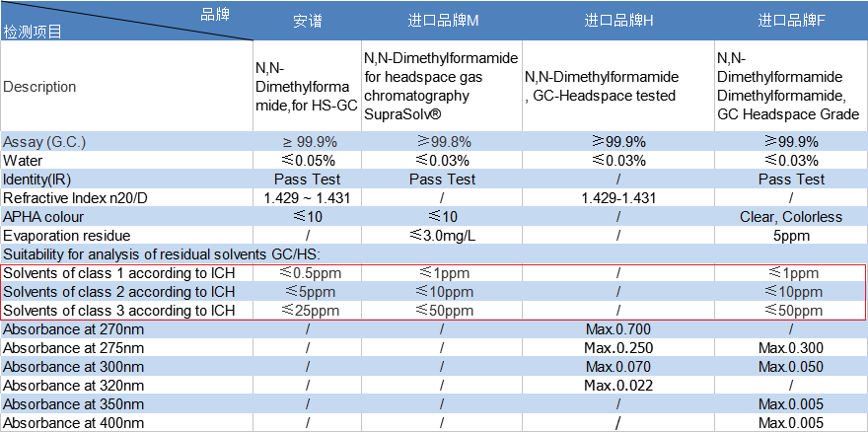Viewport: 868px width, 432px height.
Task: Click the 进口品牌H column header
Action: (x=617, y=21)
